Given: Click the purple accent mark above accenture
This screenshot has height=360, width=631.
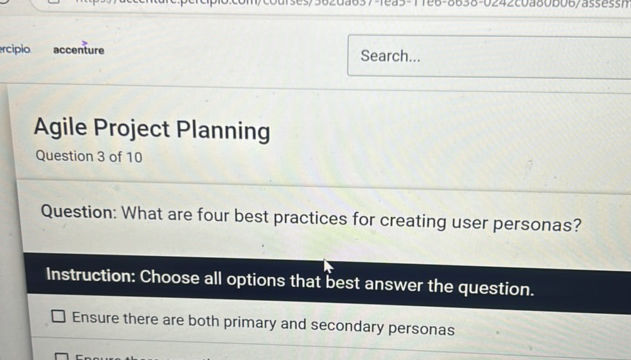Looking at the screenshot, I should 84,43.
